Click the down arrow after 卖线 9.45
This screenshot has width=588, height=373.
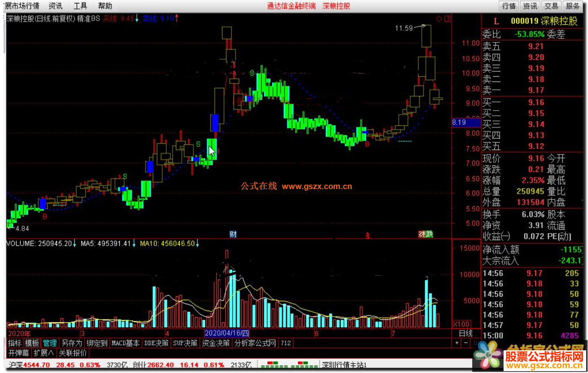coord(137,18)
